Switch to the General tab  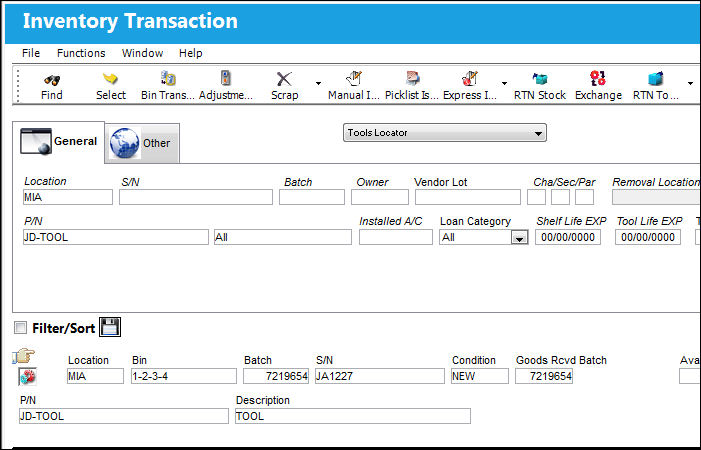[x=59, y=142]
